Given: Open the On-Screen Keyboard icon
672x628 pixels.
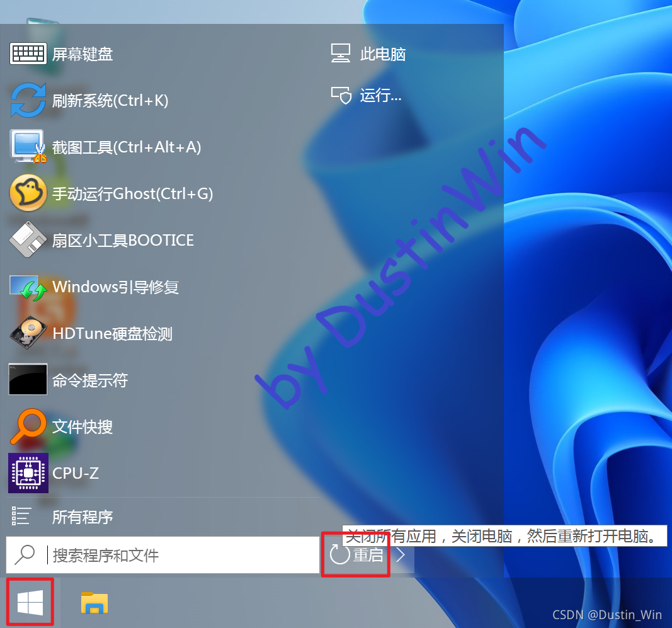Looking at the screenshot, I should (28, 54).
